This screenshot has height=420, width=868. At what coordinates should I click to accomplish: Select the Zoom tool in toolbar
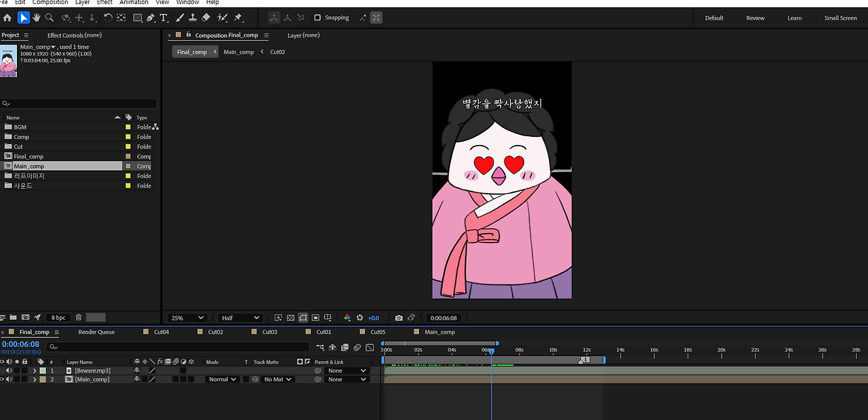tap(49, 18)
